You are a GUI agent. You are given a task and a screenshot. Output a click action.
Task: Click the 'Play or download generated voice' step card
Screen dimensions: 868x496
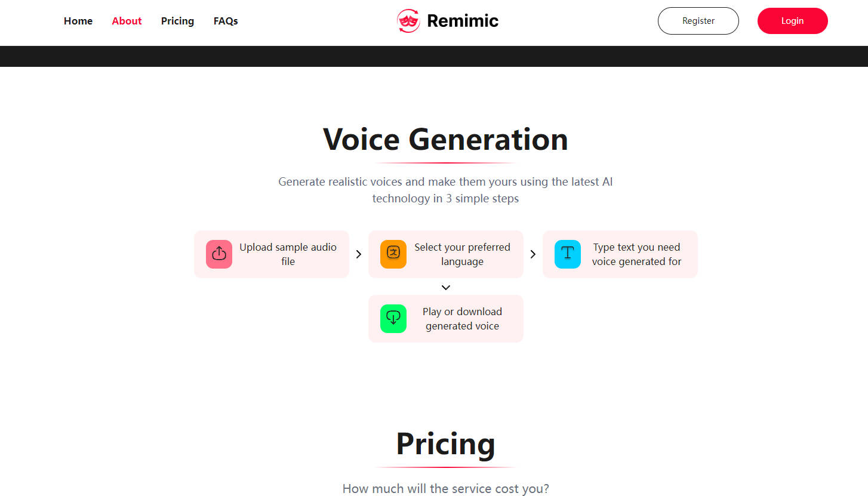tap(445, 318)
